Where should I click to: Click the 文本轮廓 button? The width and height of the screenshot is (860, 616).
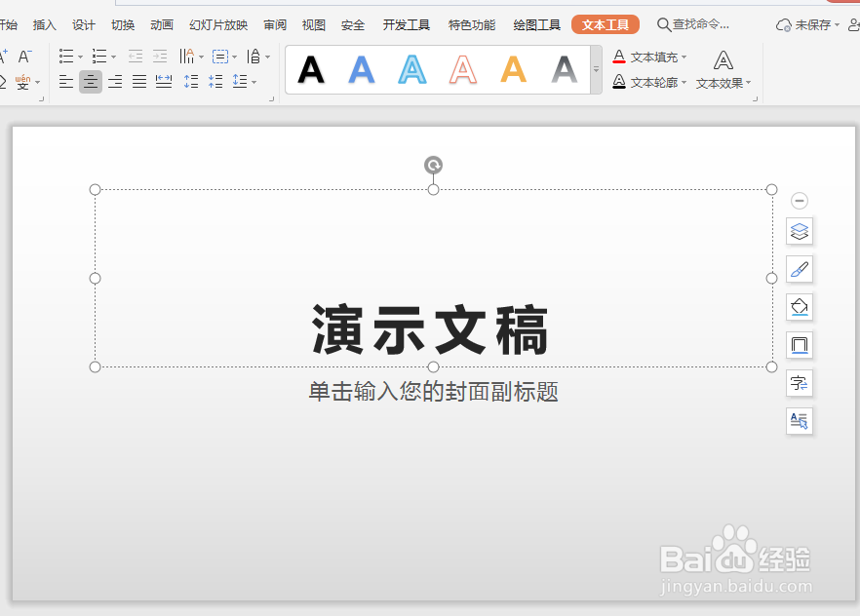(649, 82)
